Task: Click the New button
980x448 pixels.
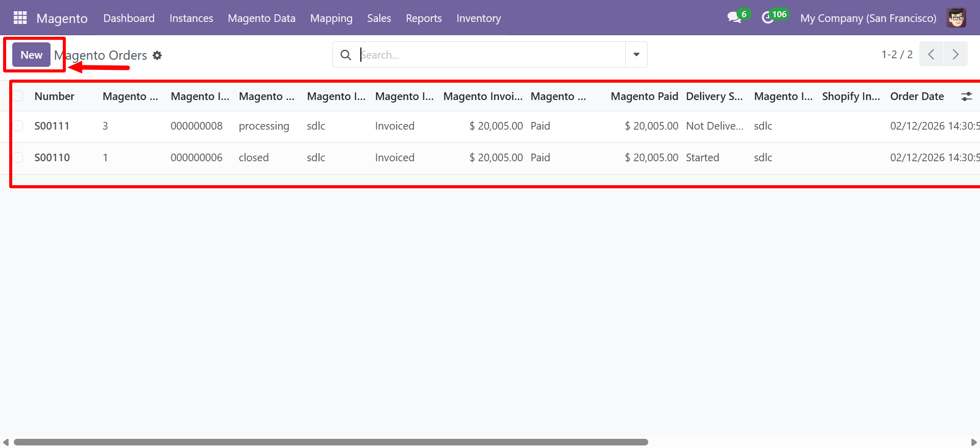Action: tap(32, 55)
